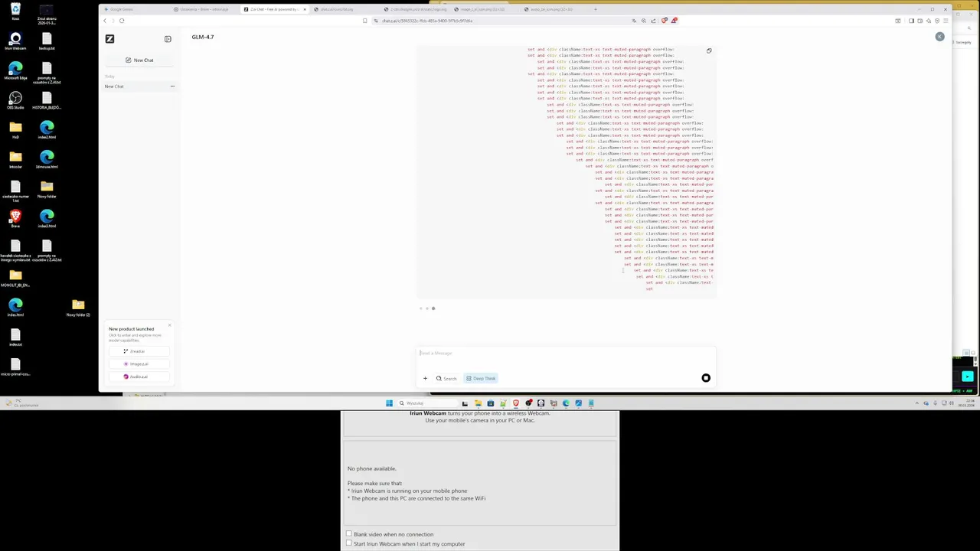Screen dimensions: 980x551
Task: Stop the response generation
Action: [x=706, y=378]
